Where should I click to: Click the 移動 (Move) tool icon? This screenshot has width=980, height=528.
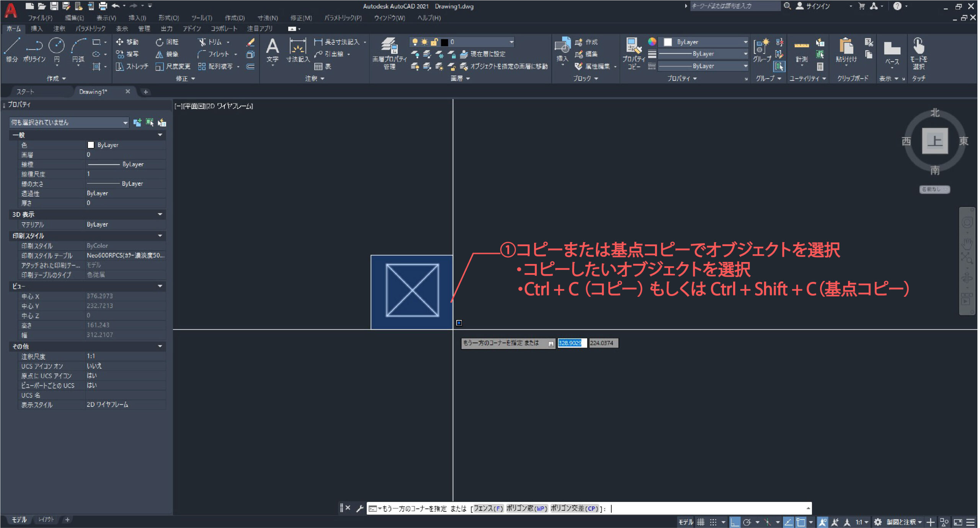(120, 42)
